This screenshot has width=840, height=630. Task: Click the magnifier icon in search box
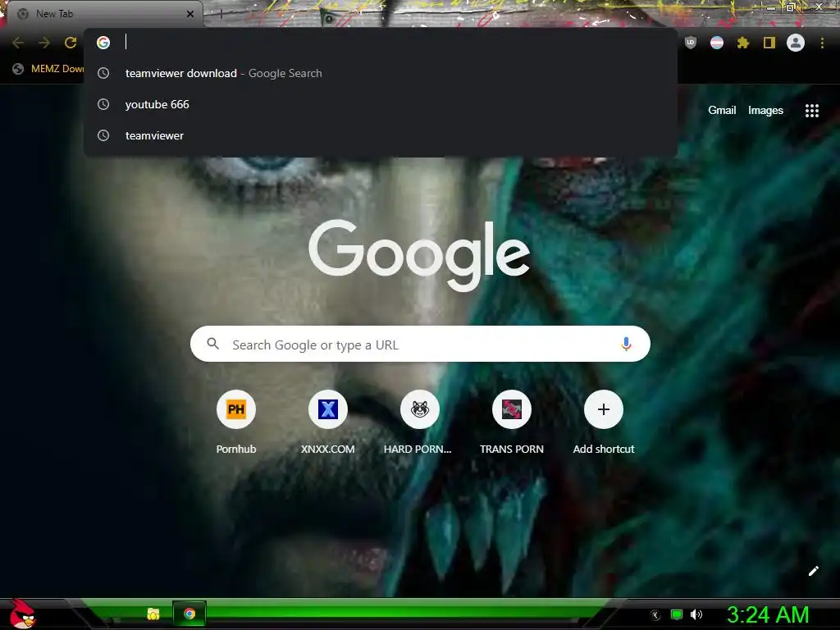(212, 344)
